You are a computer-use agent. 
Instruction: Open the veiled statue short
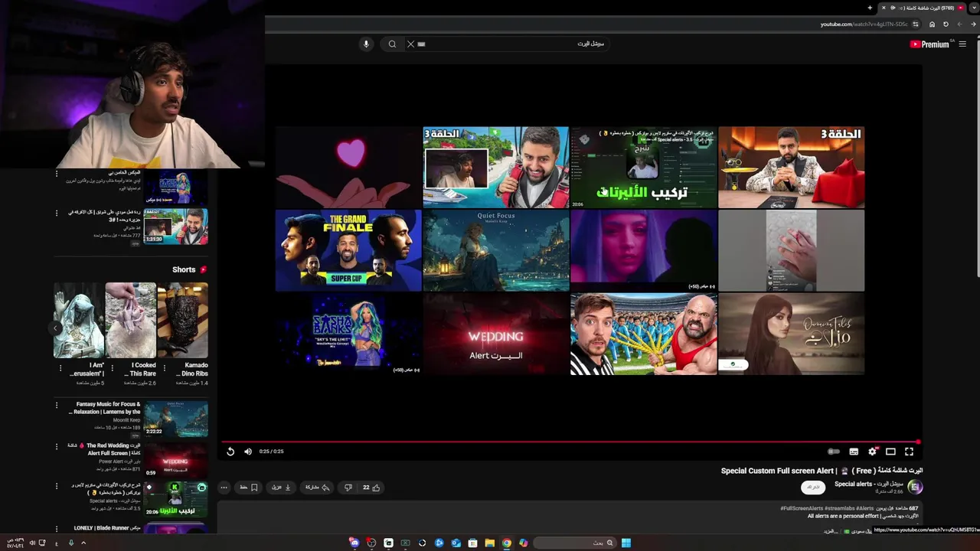click(78, 320)
